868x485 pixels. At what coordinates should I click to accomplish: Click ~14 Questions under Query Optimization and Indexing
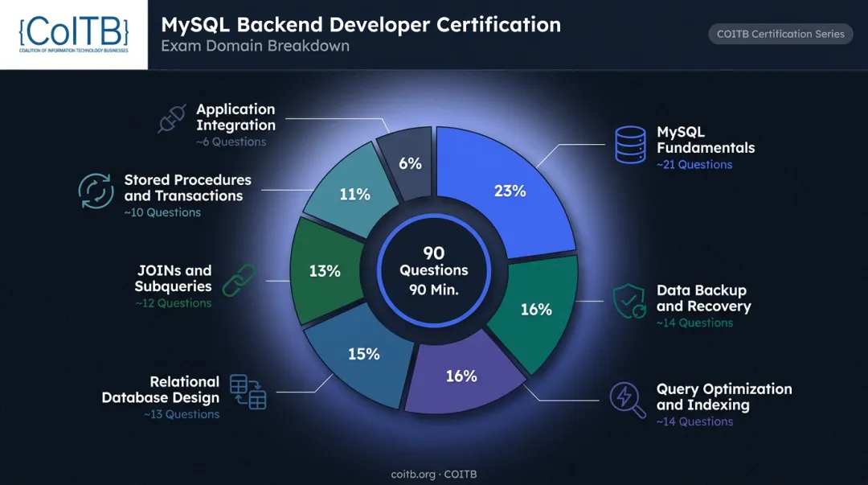tap(695, 421)
